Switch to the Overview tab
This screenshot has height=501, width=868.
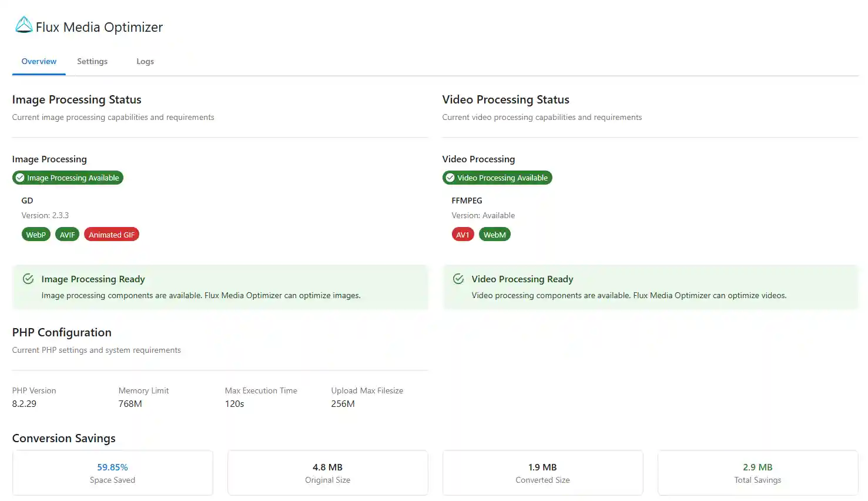click(x=39, y=61)
